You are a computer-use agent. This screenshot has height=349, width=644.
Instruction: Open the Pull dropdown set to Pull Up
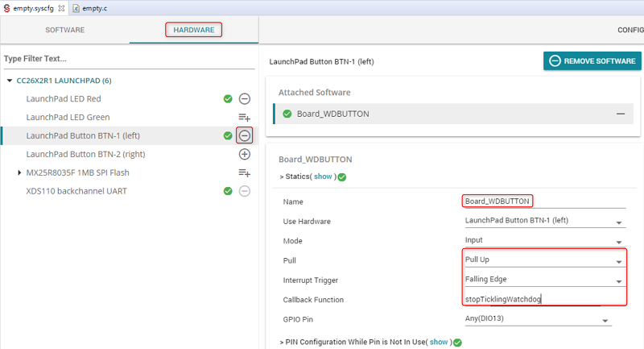(619, 261)
